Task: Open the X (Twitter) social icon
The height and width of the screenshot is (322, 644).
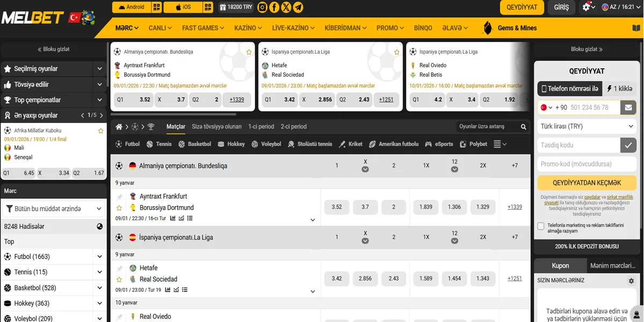Action: pos(286,7)
